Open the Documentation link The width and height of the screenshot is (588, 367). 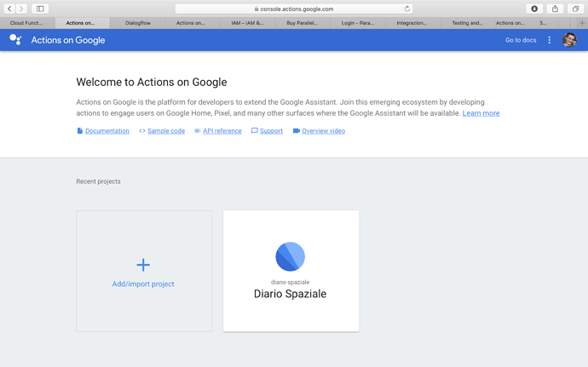point(107,131)
